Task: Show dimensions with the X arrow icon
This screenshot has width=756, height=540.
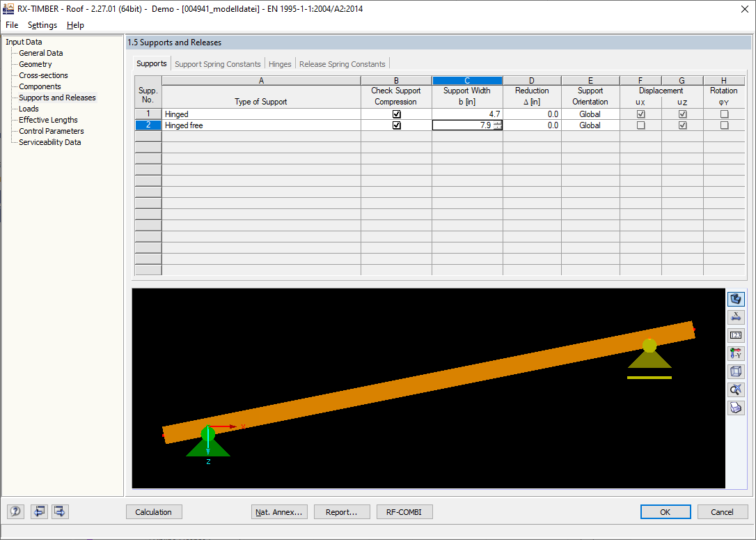Action: [x=736, y=317]
